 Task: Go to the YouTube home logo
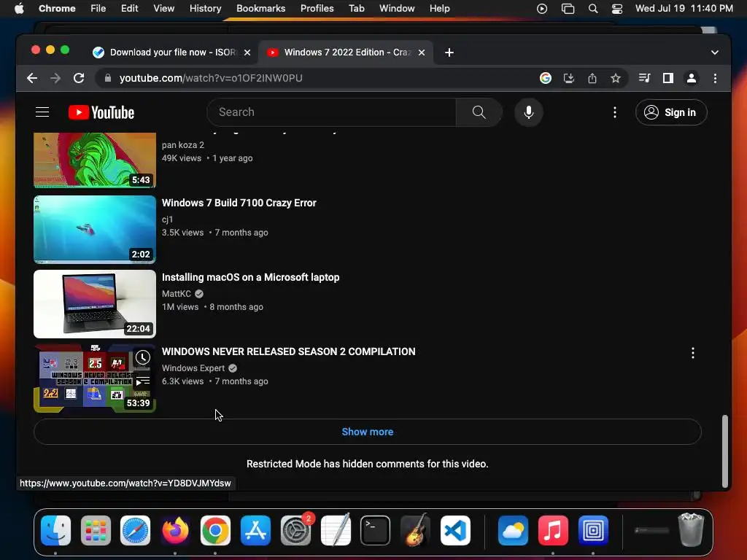101,112
